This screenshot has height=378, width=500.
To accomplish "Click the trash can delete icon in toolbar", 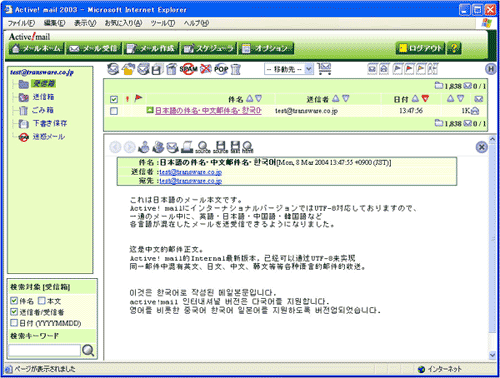I will pos(236,69).
